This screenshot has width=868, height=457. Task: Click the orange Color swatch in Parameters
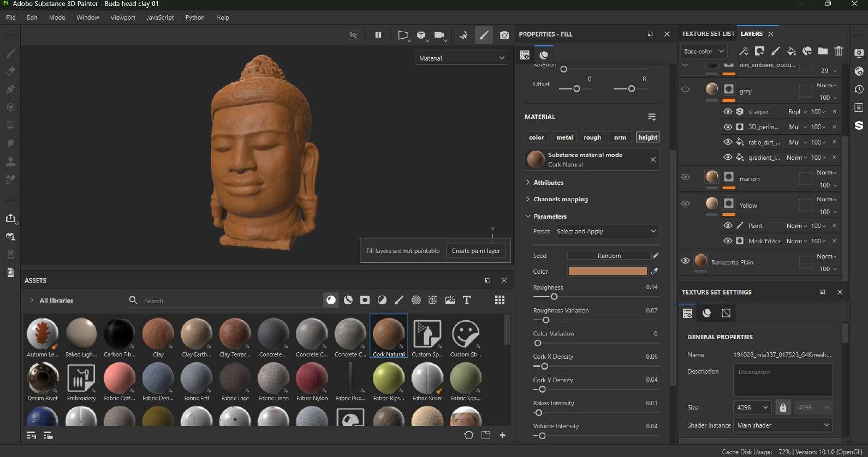coord(607,271)
